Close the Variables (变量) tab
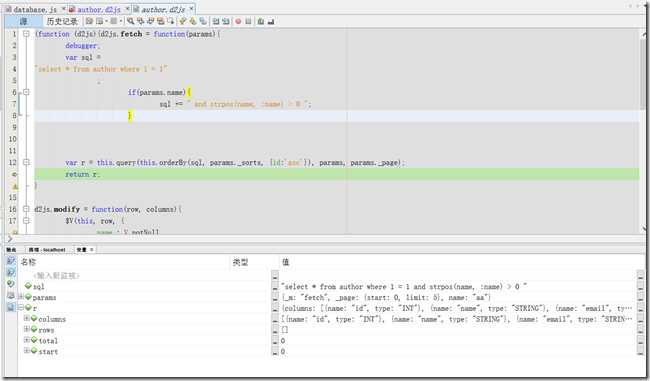650x381 pixels. [x=92, y=250]
